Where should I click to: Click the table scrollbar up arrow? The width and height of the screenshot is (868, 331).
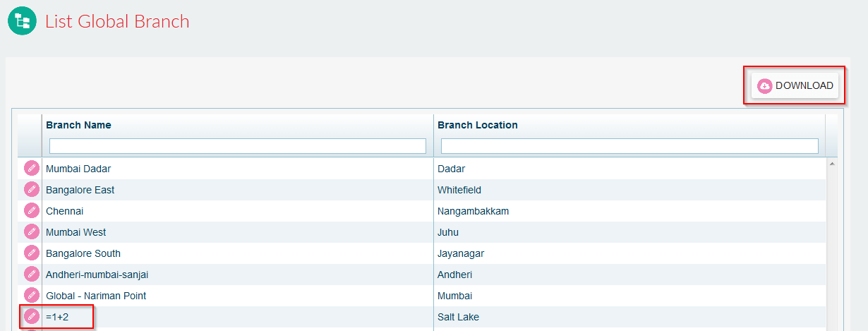831,164
